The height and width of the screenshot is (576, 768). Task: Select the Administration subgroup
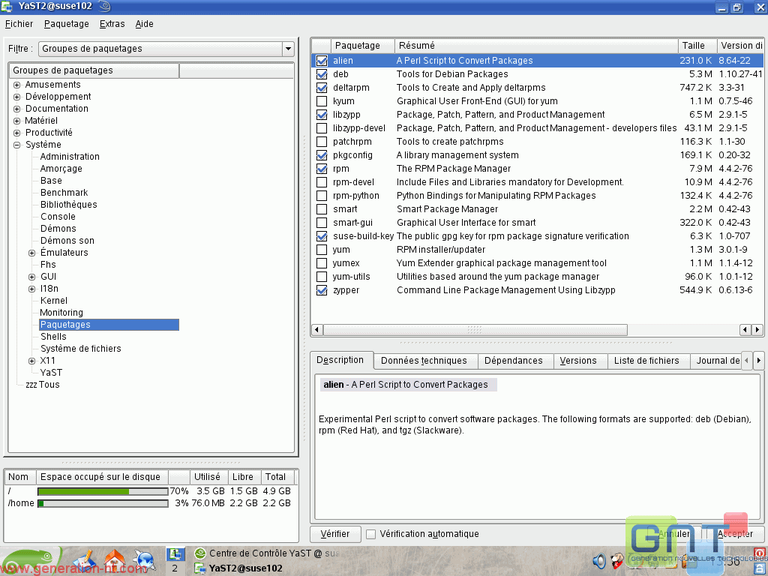(x=70, y=157)
